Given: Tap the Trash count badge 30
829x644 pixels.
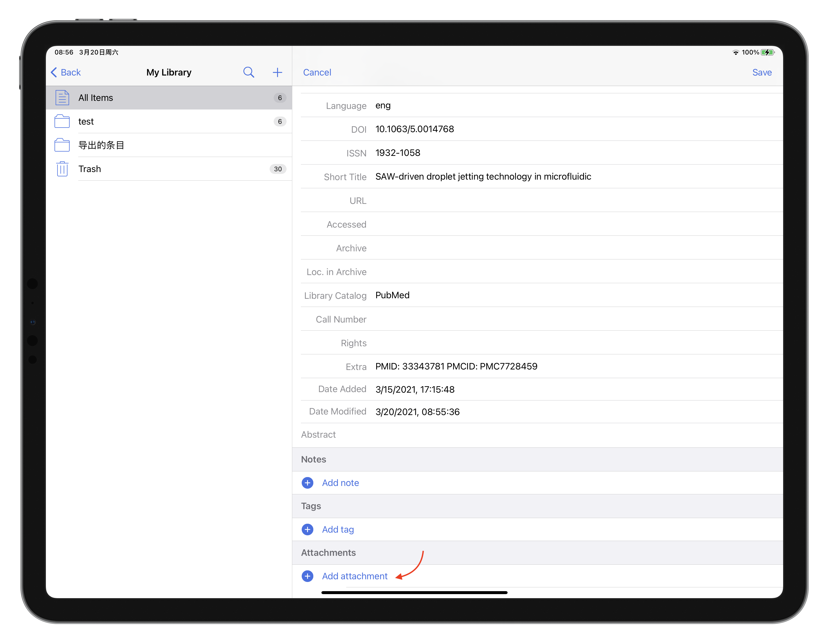Looking at the screenshot, I should pos(278,169).
